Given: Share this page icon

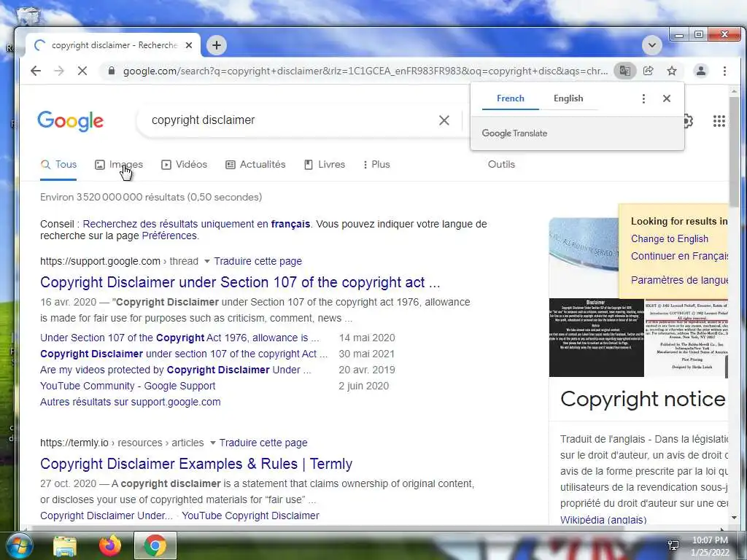Looking at the screenshot, I should 649,71.
